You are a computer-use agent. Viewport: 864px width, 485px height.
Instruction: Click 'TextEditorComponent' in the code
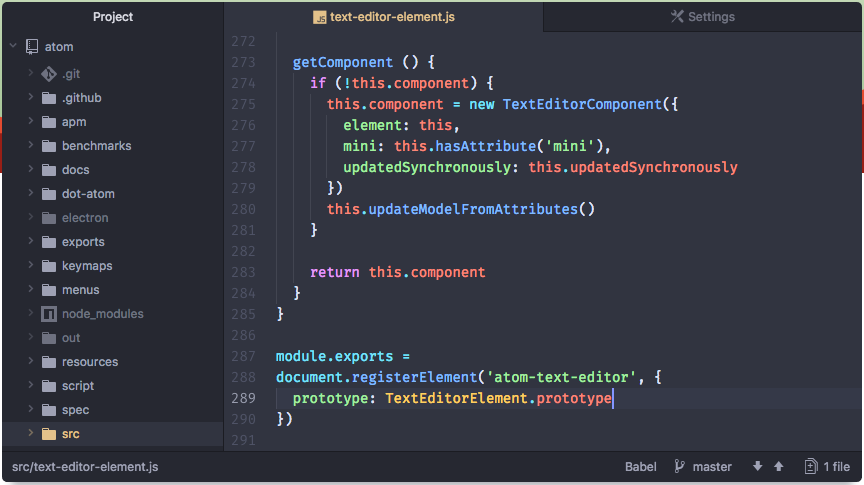point(582,104)
